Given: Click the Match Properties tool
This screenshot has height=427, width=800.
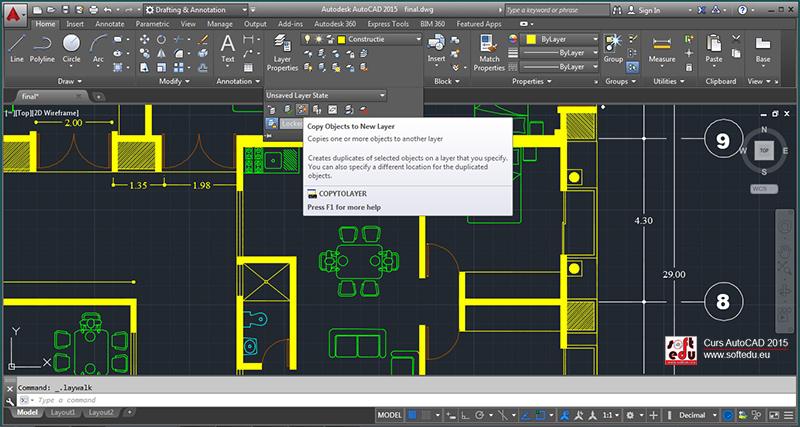Looking at the screenshot, I should tap(489, 53).
